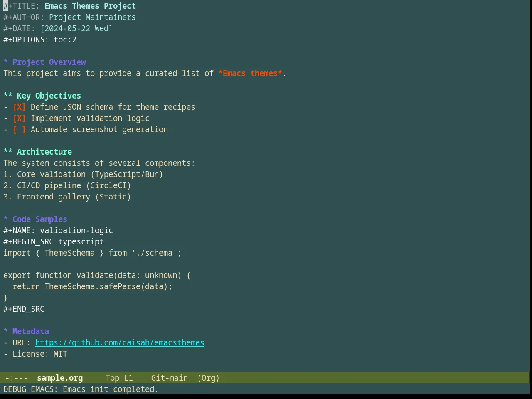Click the '#+TITLE:' keyword
532x399 pixels.
click(22, 6)
